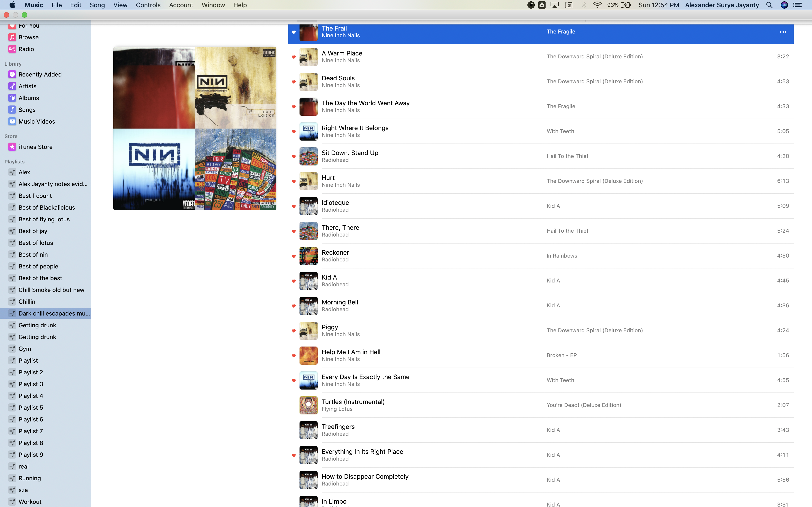
Task: Open the Song menu
Action: pyautogui.click(x=97, y=5)
